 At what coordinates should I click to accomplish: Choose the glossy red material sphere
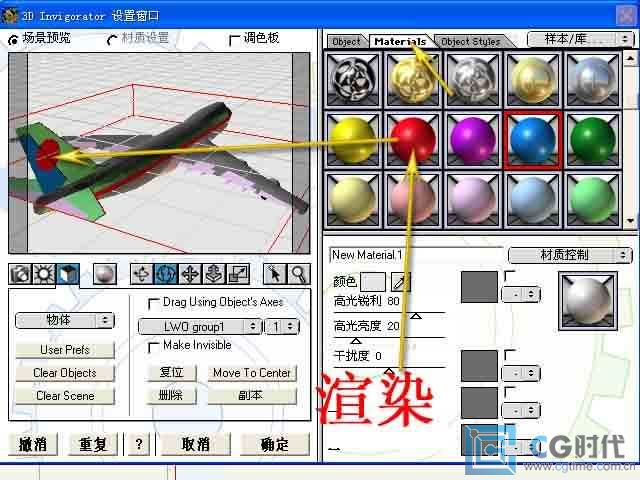pyautogui.click(x=413, y=140)
